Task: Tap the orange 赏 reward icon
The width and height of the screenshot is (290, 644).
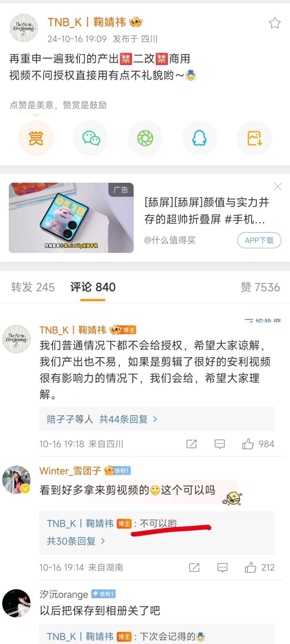Action: 36,138
